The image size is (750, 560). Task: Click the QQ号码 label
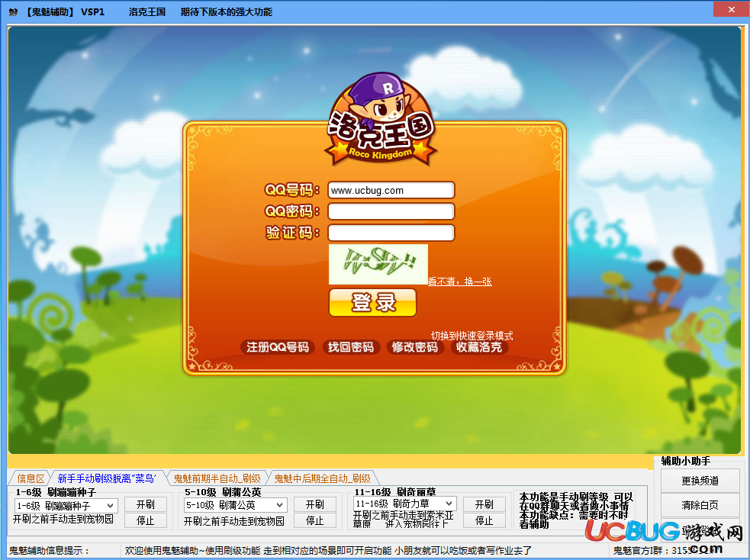pos(291,190)
